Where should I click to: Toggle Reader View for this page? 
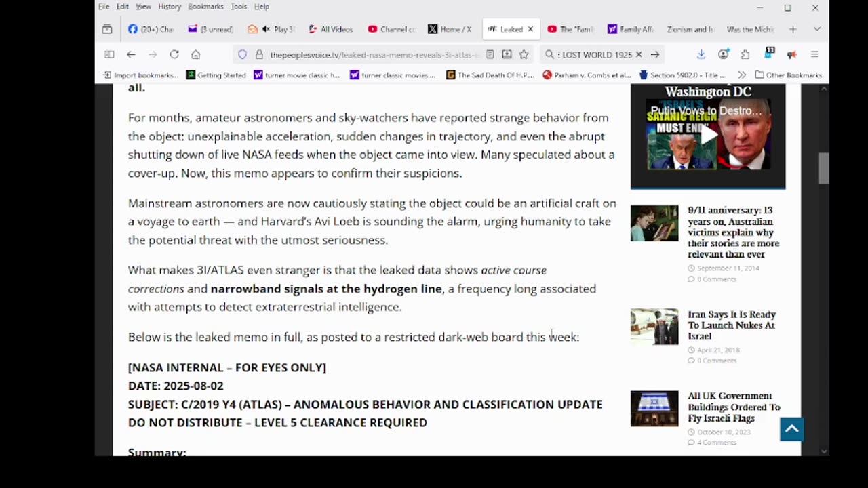[x=490, y=54]
